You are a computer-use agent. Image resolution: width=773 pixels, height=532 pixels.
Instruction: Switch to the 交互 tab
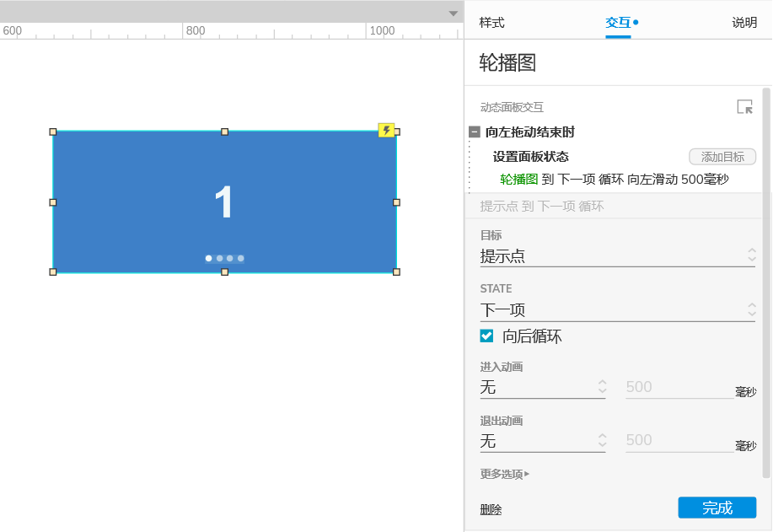(x=618, y=22)
